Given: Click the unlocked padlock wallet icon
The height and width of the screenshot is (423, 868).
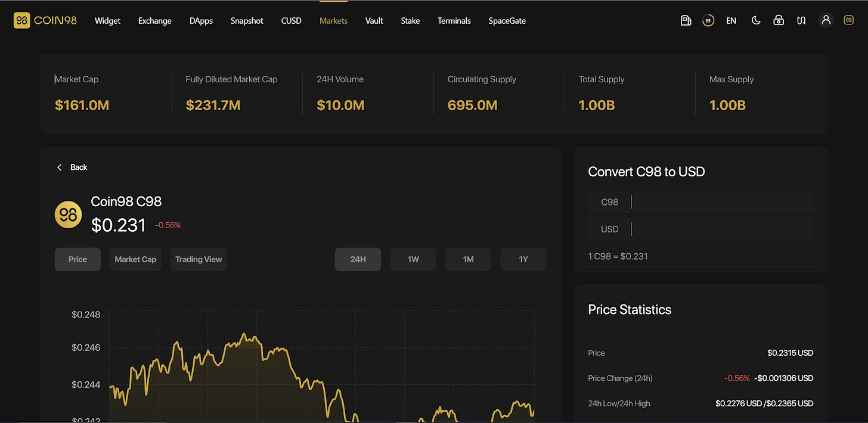Looking at the screenshot, I should point(778,20).
